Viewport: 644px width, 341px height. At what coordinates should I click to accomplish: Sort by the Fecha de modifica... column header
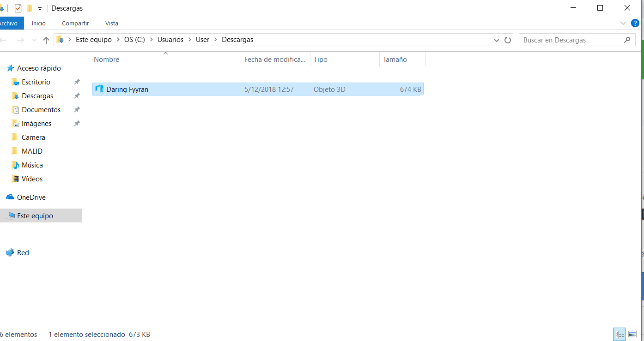[x=275, y=60]
